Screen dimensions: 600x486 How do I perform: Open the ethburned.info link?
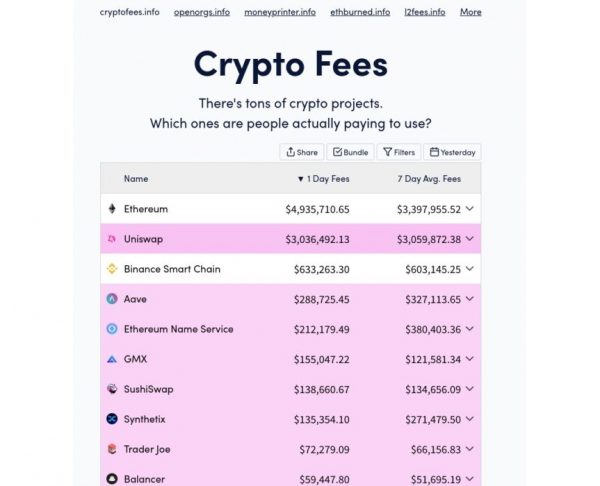coord(359,12)
